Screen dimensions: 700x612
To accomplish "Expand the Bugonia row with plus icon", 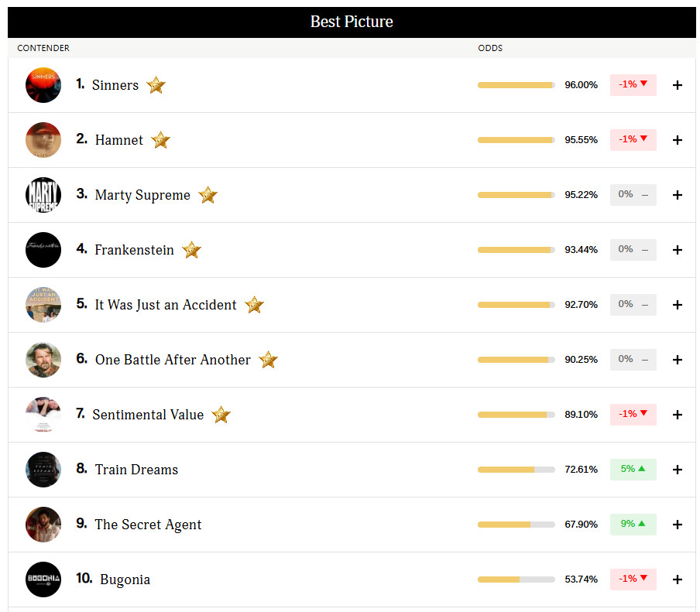I will [678, 580].
